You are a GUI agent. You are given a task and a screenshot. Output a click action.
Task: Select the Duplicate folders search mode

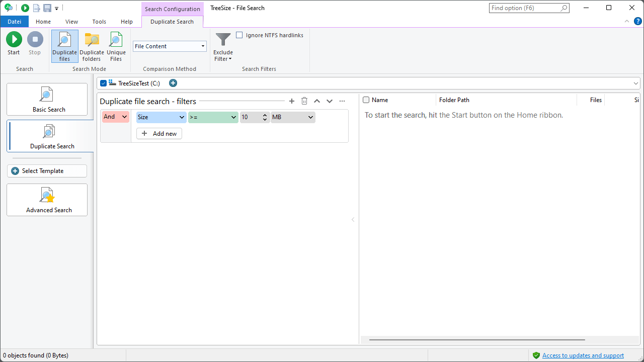click(x=92, y=46)
